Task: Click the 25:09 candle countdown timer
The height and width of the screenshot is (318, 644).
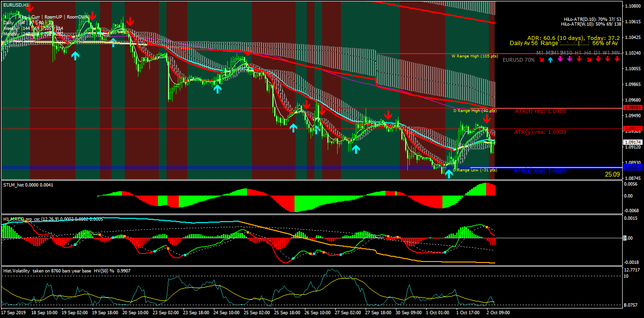Action: point(612,174)
